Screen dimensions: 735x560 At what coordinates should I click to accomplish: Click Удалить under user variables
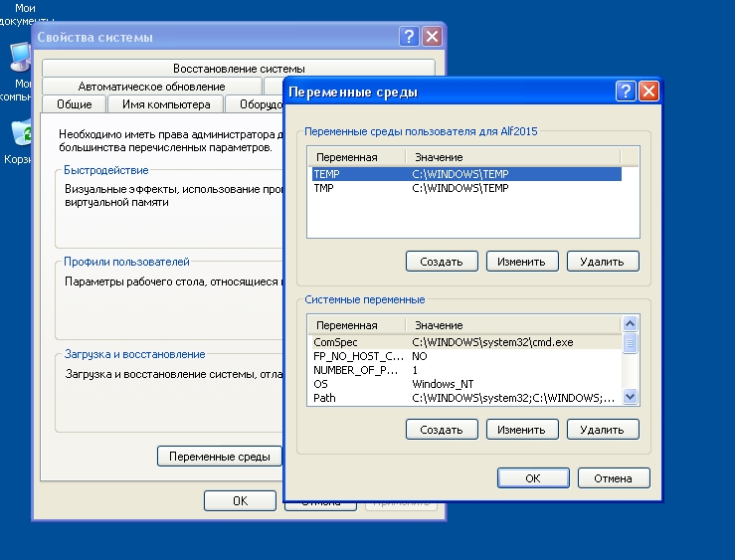tap(603, 262)
